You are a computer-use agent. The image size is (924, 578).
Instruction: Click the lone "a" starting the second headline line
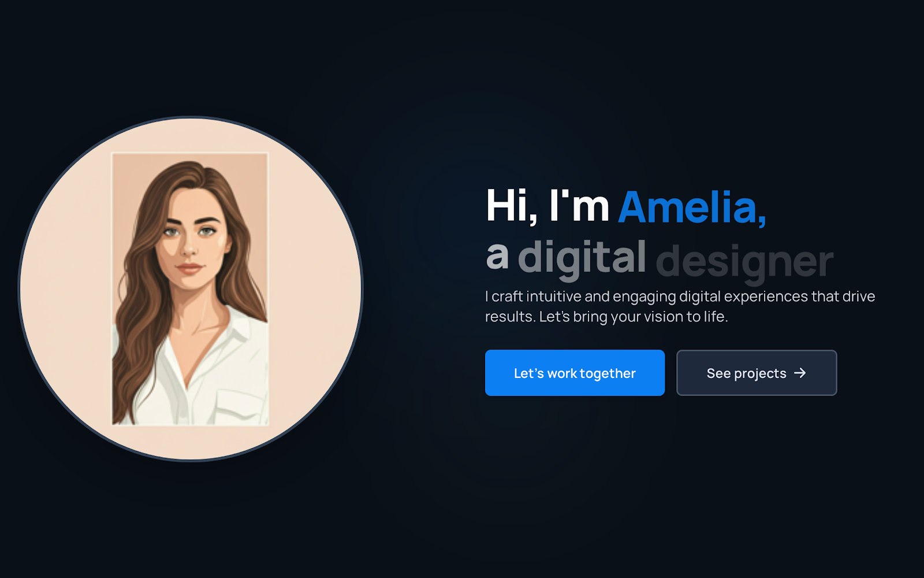point(497,257)
